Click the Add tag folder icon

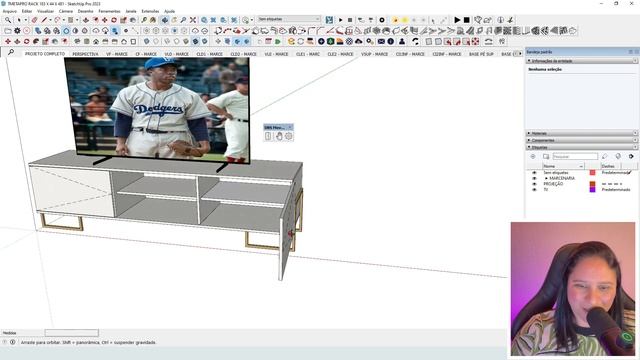(x=546, y=156)
